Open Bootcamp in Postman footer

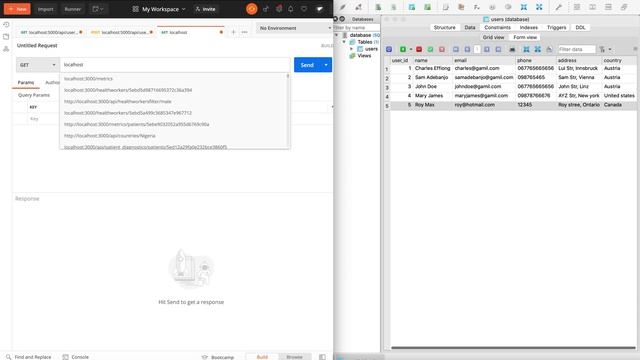pos(218,357)
